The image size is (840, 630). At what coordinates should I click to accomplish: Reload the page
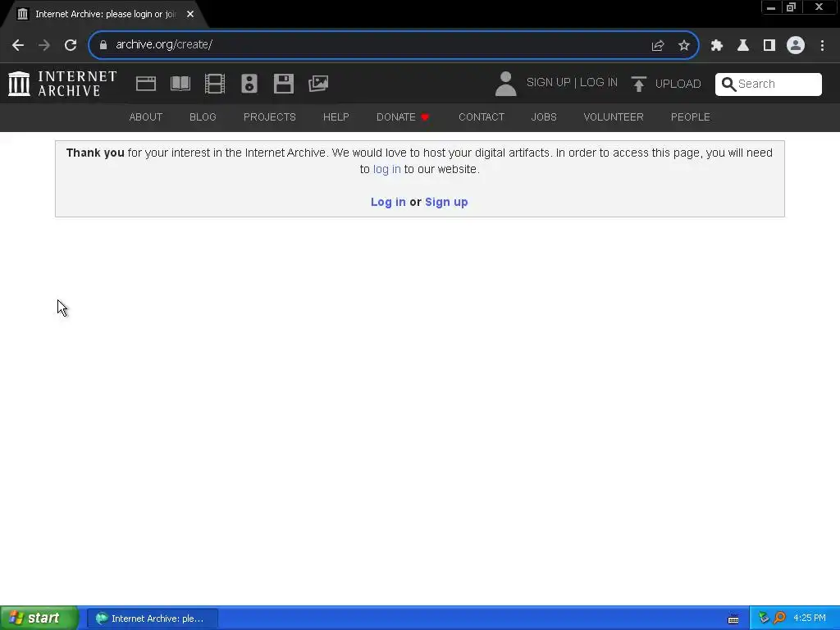click(71, 45)
